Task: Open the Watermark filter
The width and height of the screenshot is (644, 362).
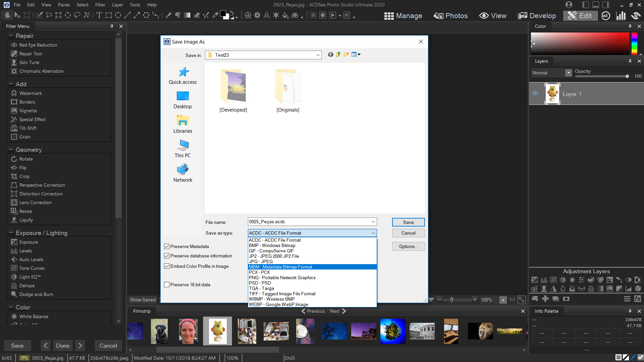Action: (x=31, y=93)
